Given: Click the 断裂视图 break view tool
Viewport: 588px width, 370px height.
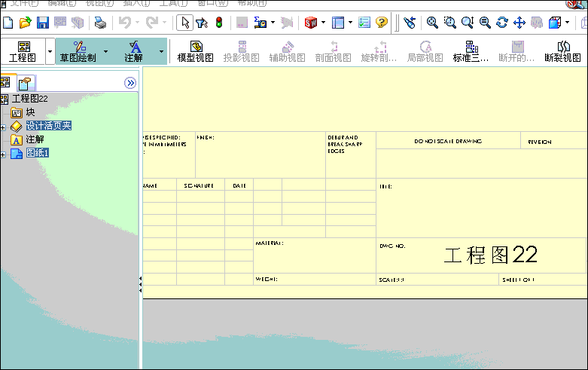Looking at the screenshot, I should [x=563, y=51].
